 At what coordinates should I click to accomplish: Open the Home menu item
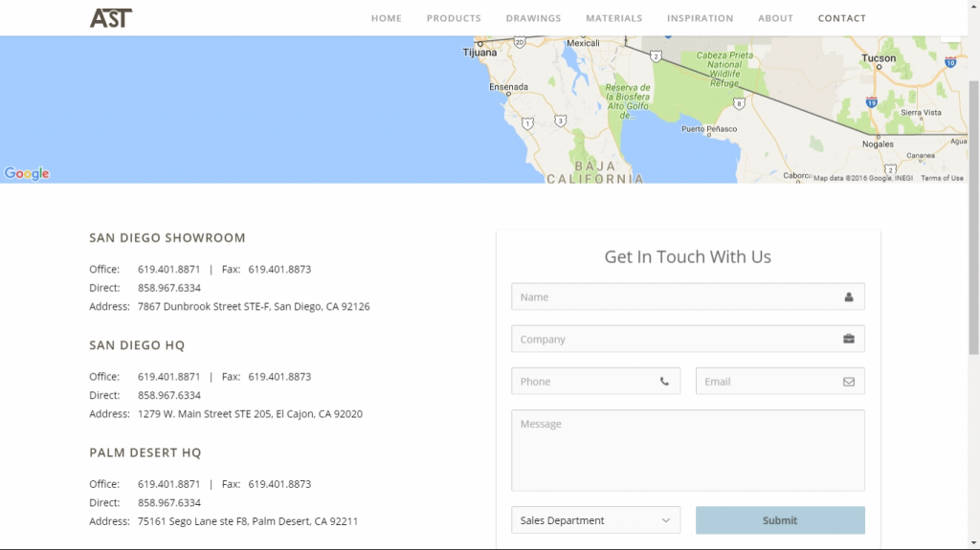386,18
